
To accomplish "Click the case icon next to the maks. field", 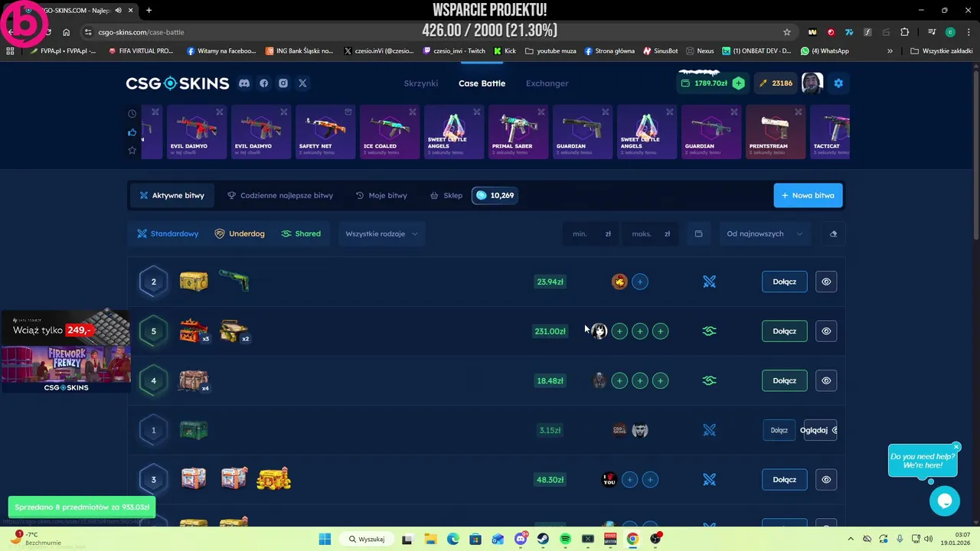I will [698, 233].
